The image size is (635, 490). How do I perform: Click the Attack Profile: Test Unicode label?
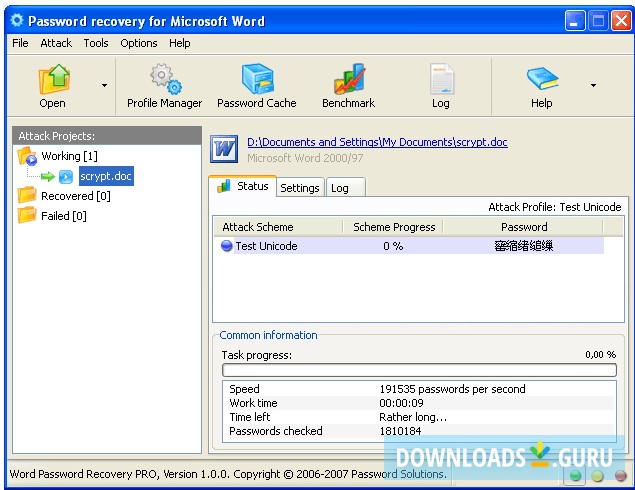pyautogui.click(x=554, y=207)
